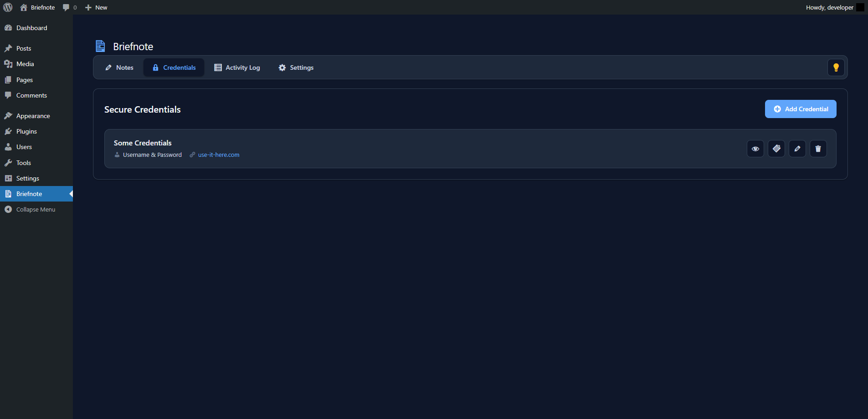This screenshot has width=868, height=419.
Task: Open Users in the sidebar
Action: coord(36,147)
